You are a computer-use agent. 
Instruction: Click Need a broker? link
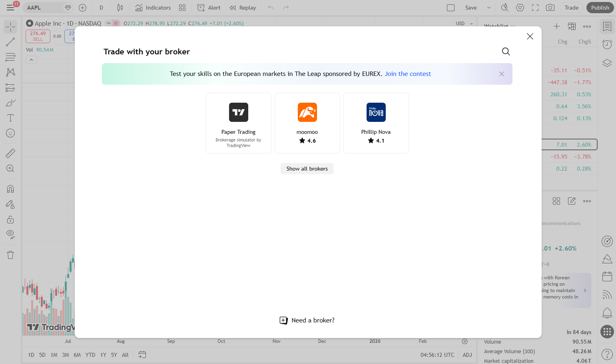[x=307, y=320]
